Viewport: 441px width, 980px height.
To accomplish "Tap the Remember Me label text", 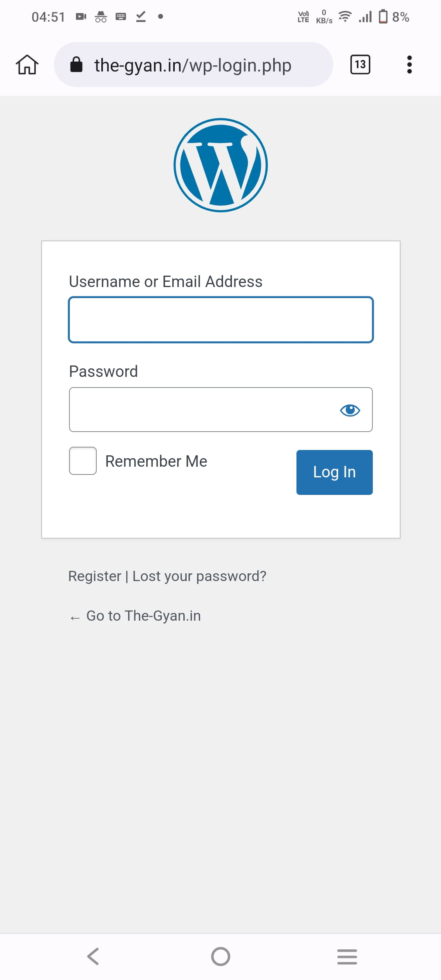I will (156, 461).
